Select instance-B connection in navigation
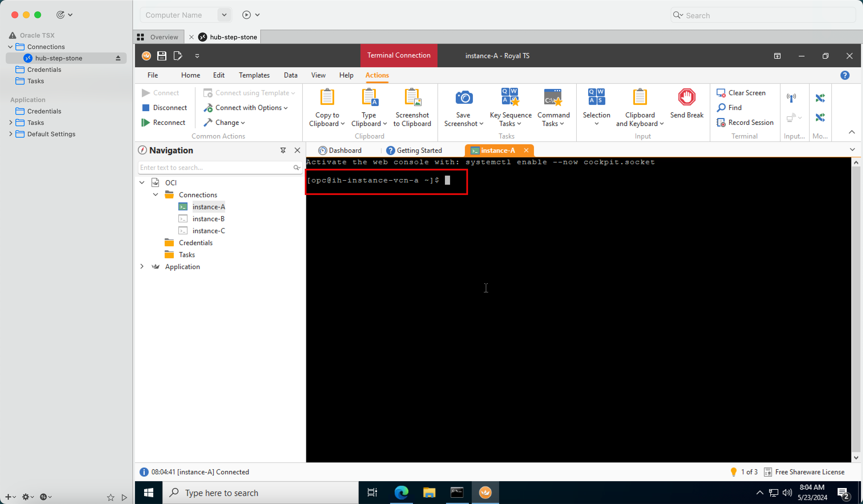Screen dimensions: 863x504 pyautogui.click(x=208, y=218)
